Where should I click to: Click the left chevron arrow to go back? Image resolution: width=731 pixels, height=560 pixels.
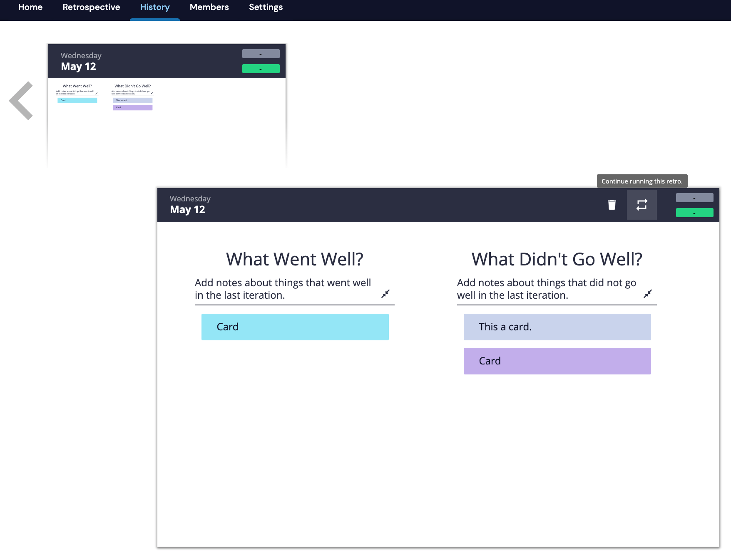coord(21,101)
